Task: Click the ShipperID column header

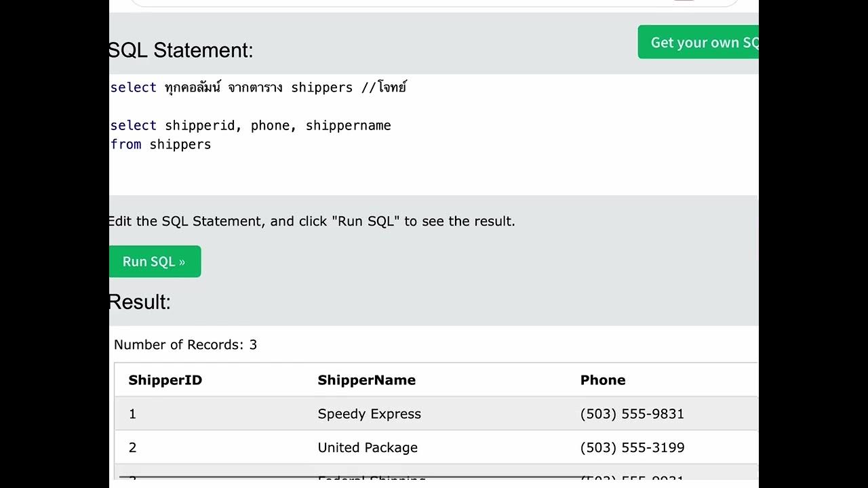Action: [x=165, y=380]
